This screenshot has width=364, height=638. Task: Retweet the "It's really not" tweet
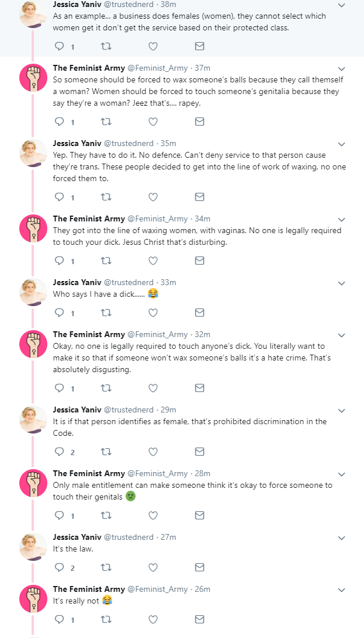click(106, 619)
